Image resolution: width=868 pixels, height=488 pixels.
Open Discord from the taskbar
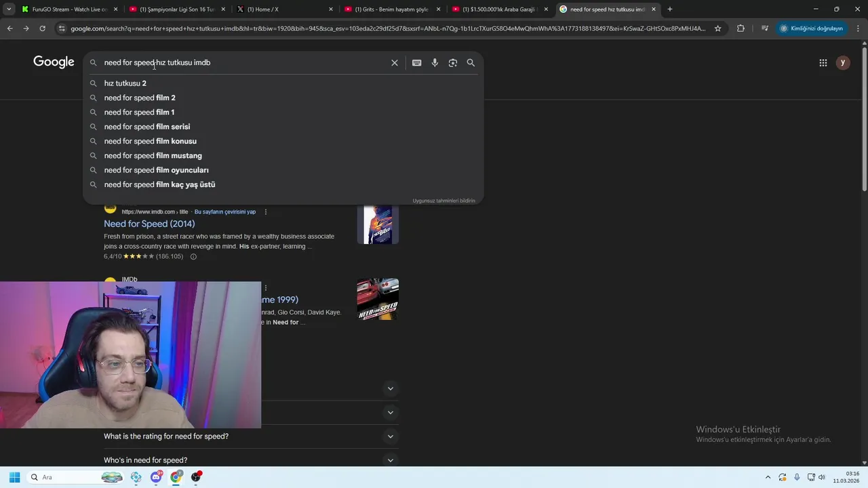156,477
